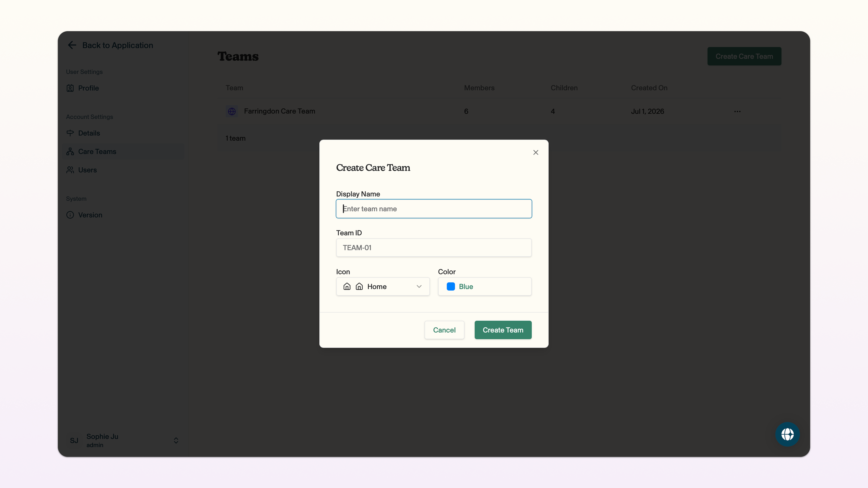Image resolution: width=868 pixels, height=488 pixels.
Task: Click the back arrow icon
Action: (72, 45)
